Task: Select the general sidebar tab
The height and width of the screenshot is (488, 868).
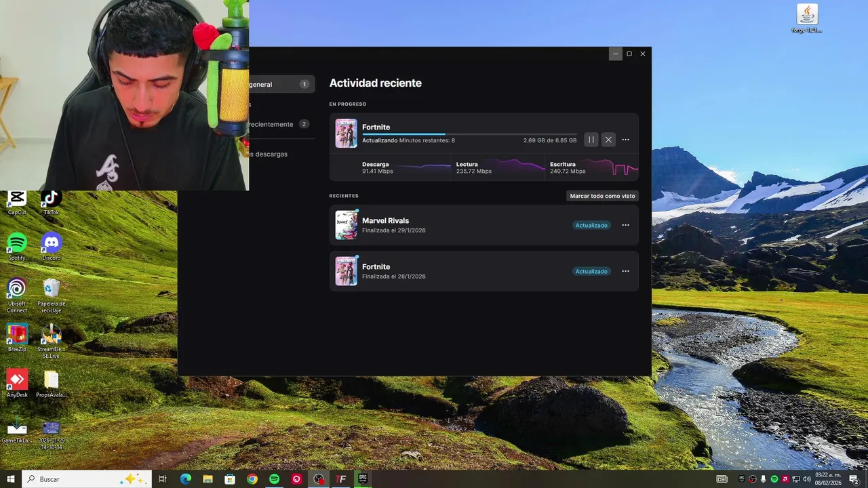Action: pos(280,84)
